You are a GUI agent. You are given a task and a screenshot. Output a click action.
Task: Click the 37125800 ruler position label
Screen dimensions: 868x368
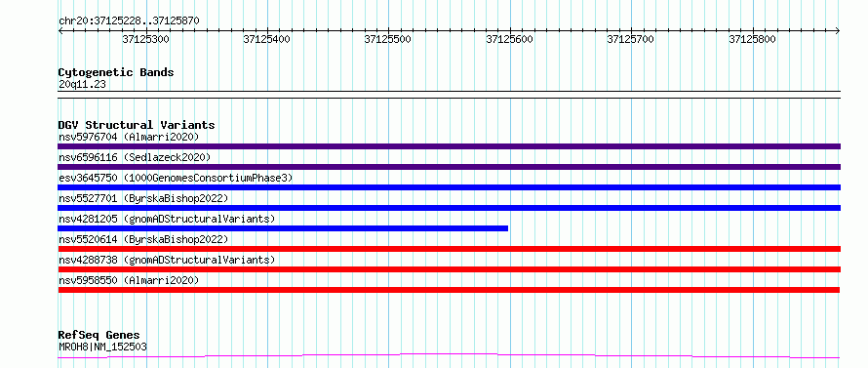point(752,39)
